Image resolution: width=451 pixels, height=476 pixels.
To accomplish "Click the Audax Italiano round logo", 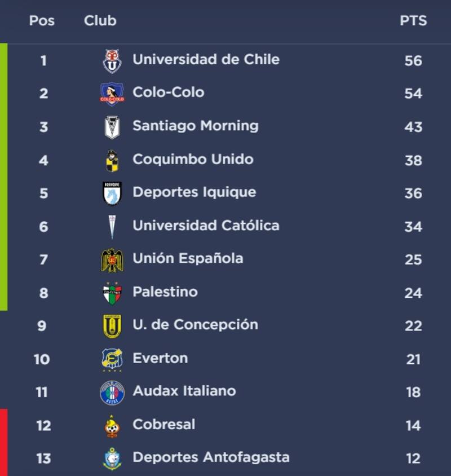I will coord(112,393).
